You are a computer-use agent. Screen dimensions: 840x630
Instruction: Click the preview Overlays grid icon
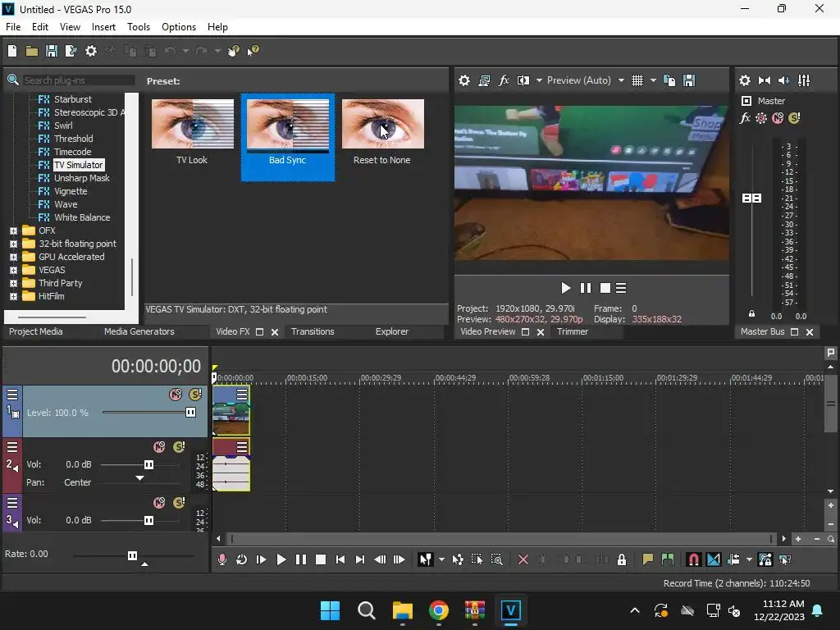point(637,80)
